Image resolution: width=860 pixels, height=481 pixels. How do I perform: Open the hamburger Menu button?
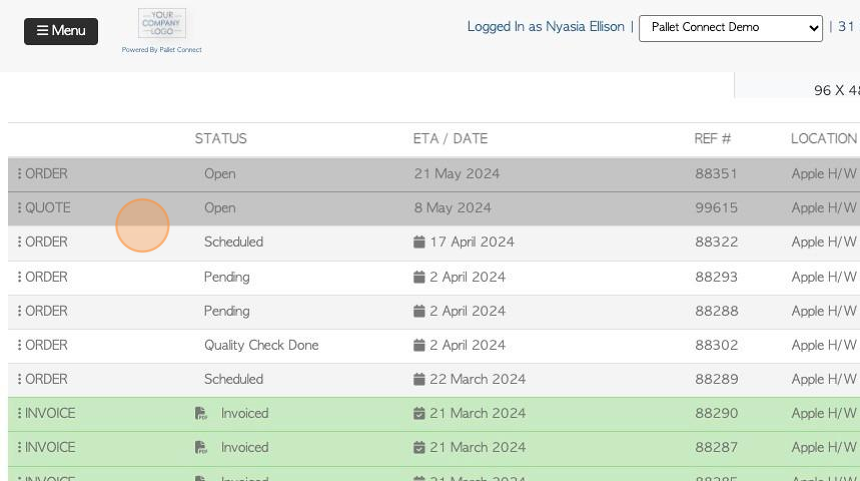point(61,31)
